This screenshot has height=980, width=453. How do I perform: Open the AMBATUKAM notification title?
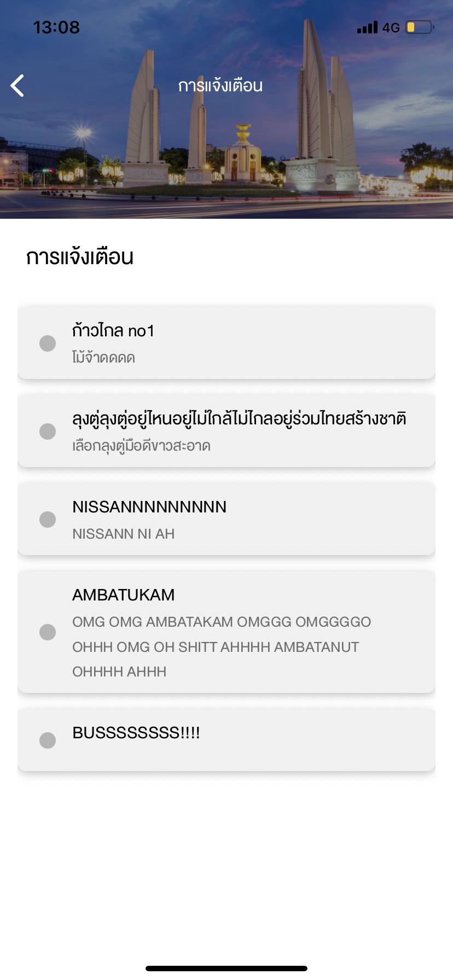124,595
